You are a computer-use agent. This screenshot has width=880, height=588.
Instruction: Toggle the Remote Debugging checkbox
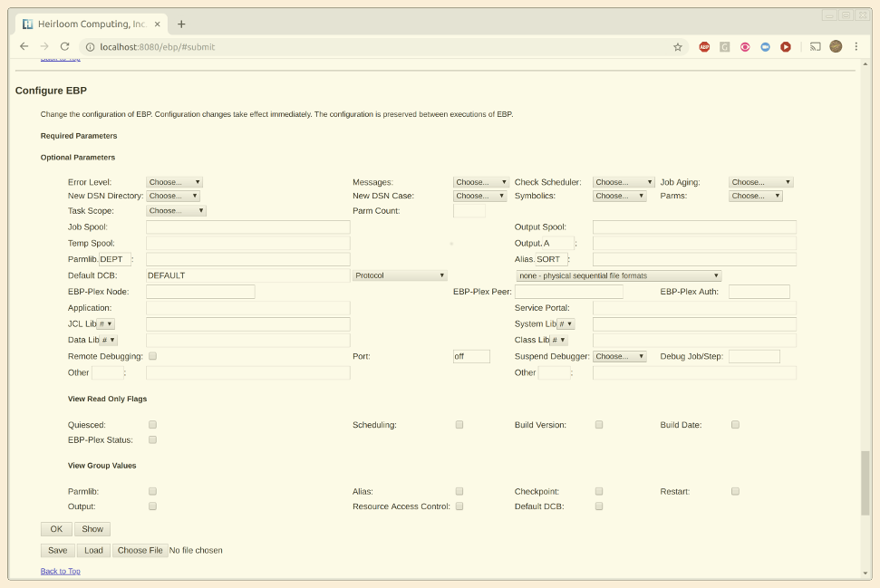click(152, 356)
